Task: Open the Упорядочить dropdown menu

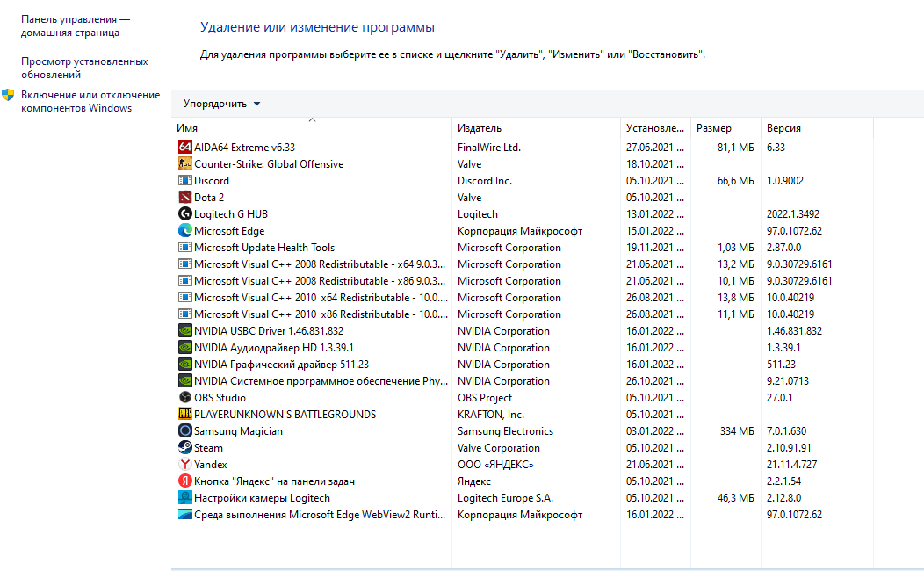Action: coord(221,104)
